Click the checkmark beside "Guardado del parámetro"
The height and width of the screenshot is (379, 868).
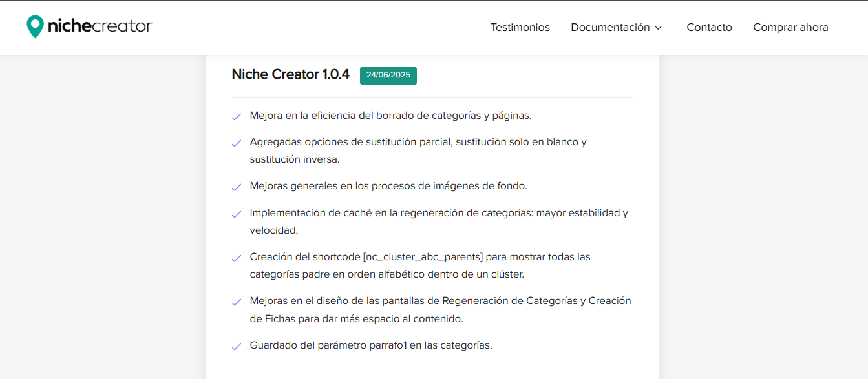tap(237, 347)
